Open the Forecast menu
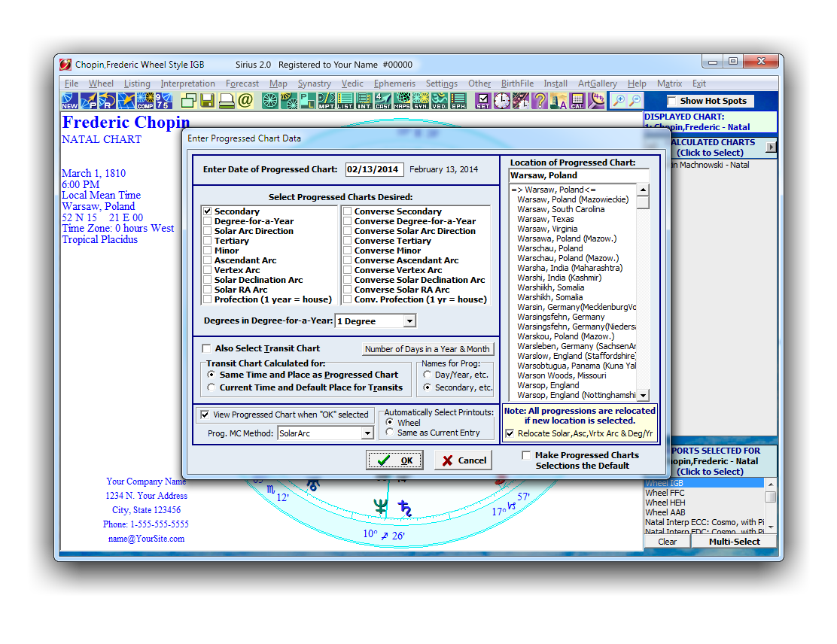This screenshot has width=837, height=644. tap(242, 84)
